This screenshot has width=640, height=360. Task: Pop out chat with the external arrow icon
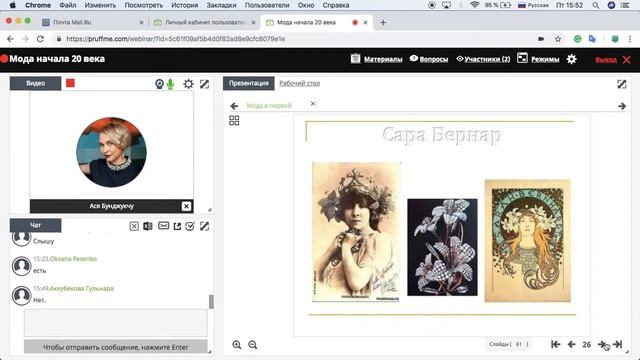click(177, 226)
